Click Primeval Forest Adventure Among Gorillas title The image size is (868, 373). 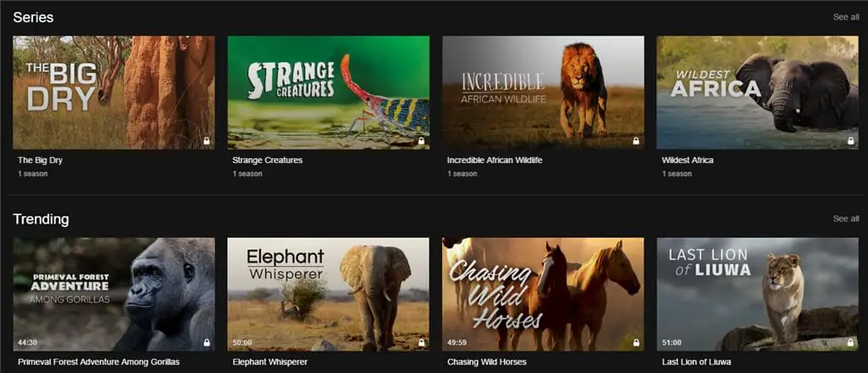[x=99, y=362]
